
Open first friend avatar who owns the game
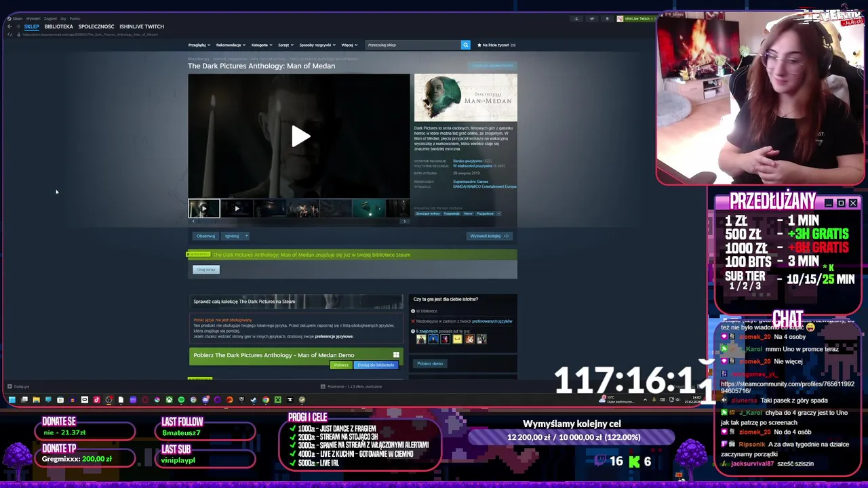421,339
